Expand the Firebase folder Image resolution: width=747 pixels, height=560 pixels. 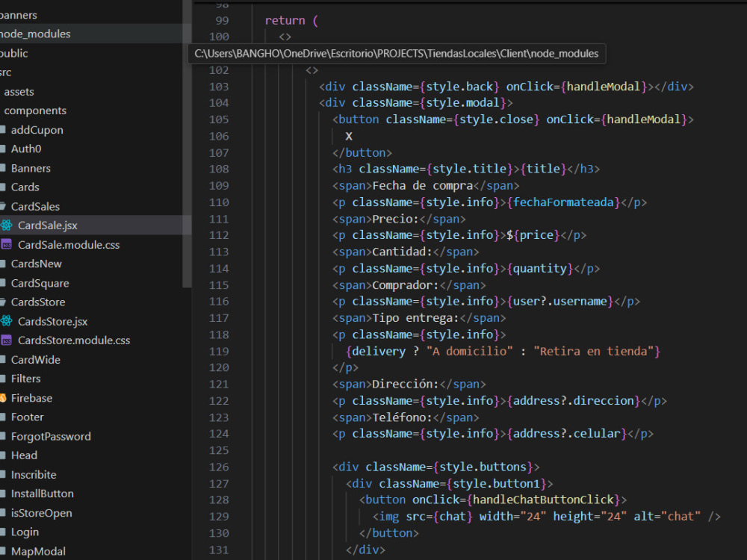(31, 398)
